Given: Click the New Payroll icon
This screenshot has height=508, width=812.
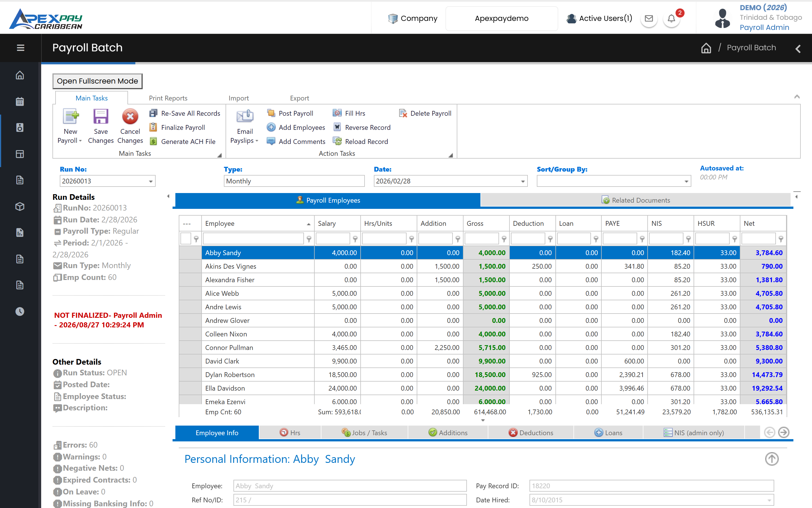Looking at the screenshot, I should point(71,117).
